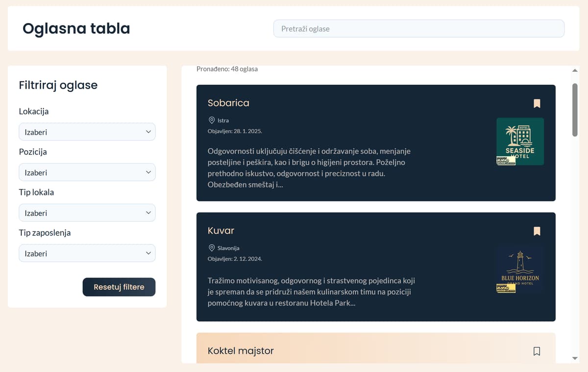The image size is (588, 372).
Task: Expand the Tip lokala dropdown
Action: (87, 213)
